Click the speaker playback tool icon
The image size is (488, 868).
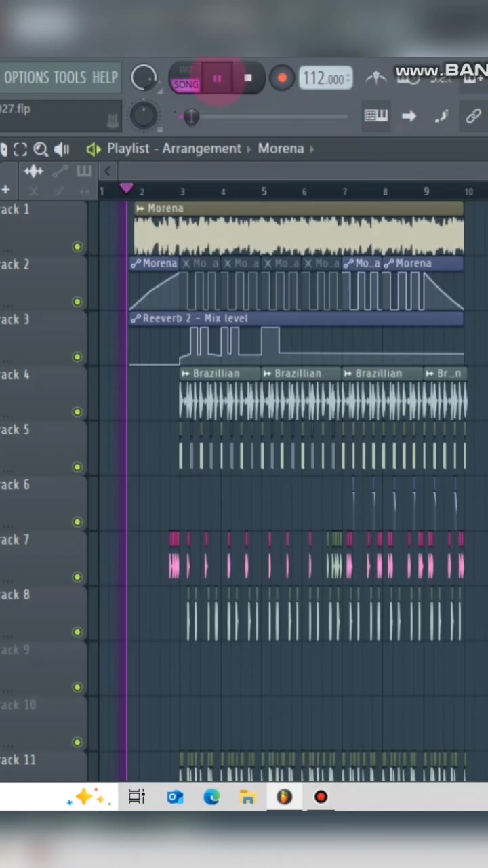pos(62,149)
